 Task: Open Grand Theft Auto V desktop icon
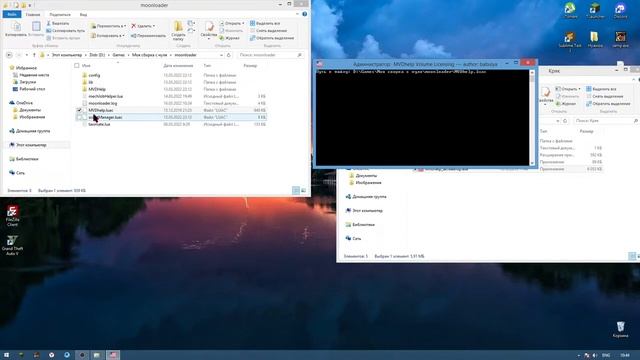coord(12,245)
